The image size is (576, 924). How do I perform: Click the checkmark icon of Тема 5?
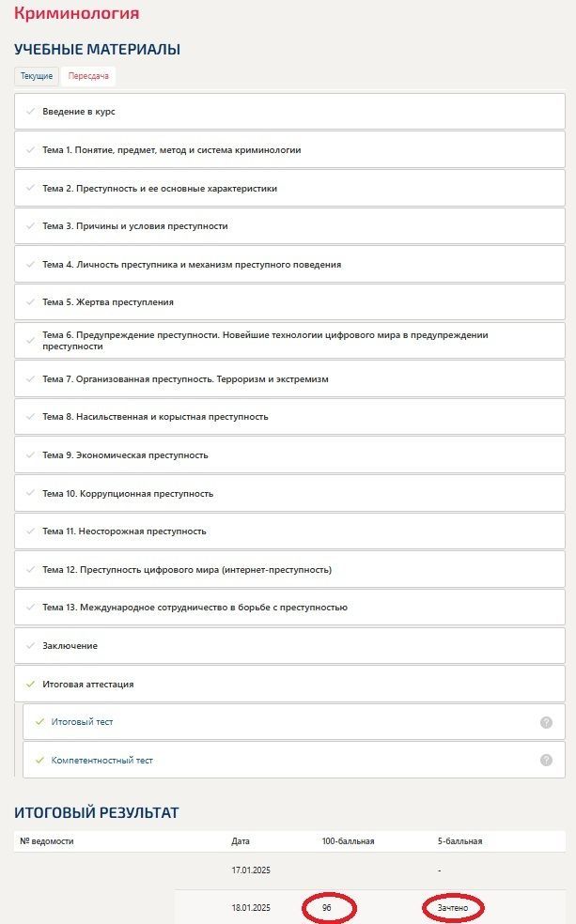(x=31, y=301)
